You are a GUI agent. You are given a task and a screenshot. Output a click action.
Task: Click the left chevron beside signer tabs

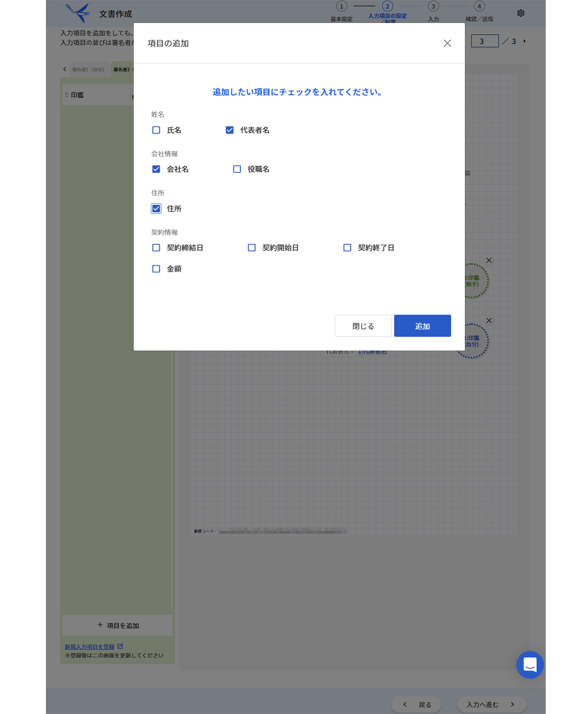65,69
